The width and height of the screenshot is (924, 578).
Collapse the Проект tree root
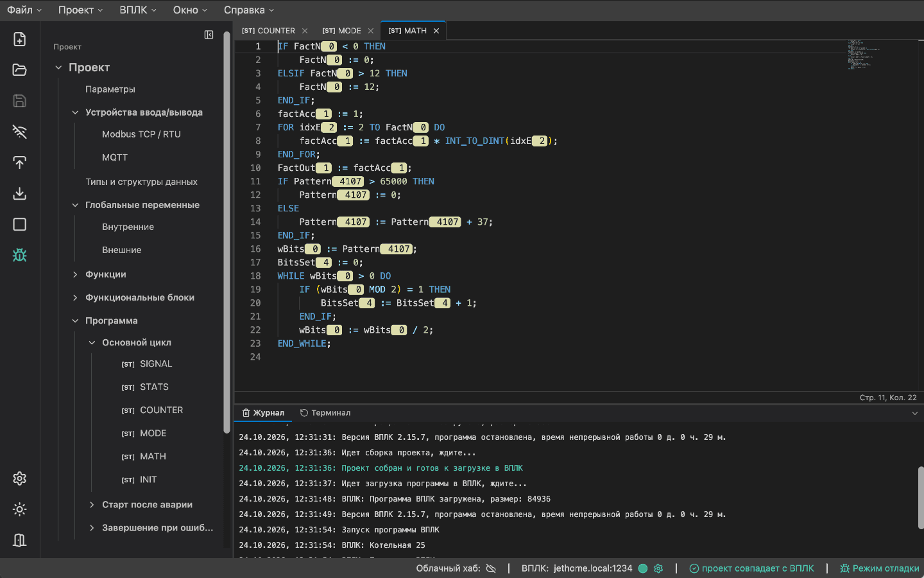click(58, 67)
